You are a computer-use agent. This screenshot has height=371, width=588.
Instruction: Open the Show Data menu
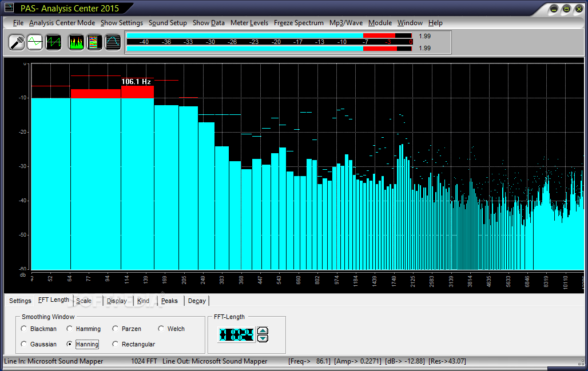click(209, 23)
